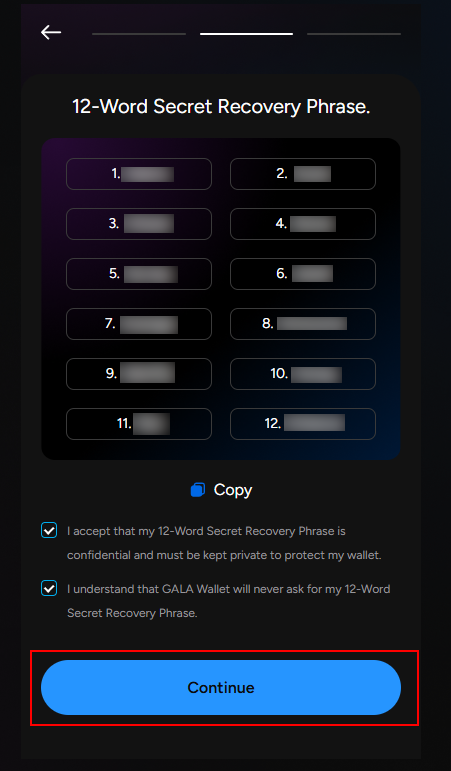Select the third progress step bar
The width and height of the screenshot is (451, 771).
354,34
